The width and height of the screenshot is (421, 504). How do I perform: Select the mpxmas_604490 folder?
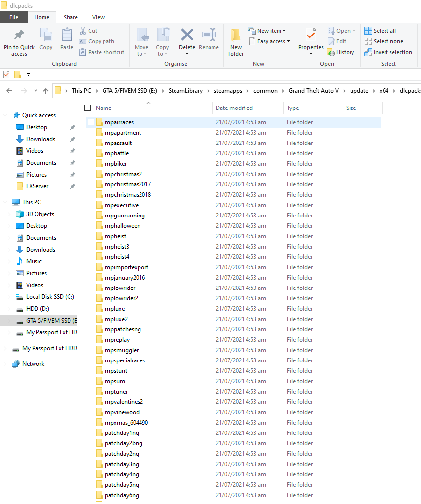pyautogui.click(x=126, y=423)
